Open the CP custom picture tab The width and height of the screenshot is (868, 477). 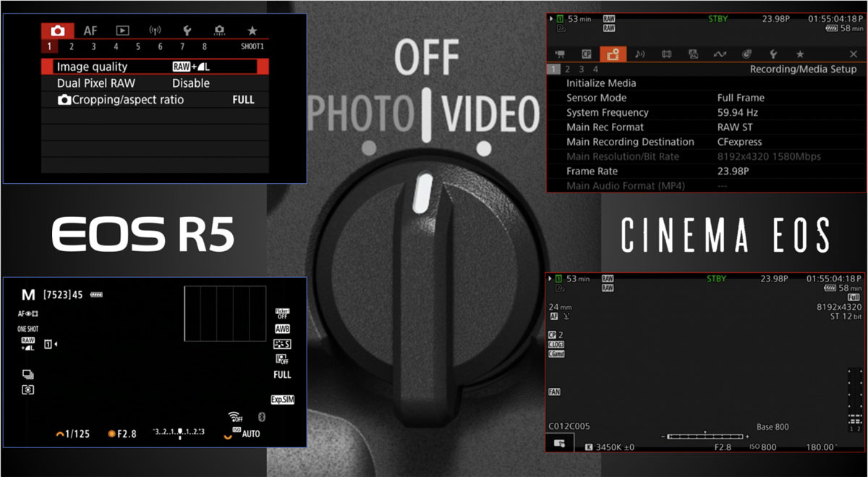pyautogui.click(x=586, y=54)
